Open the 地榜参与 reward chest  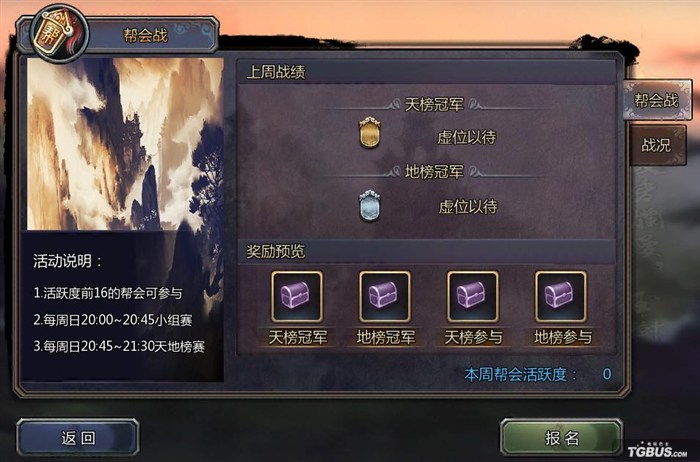pyautogui.click(x=561, y=296)
